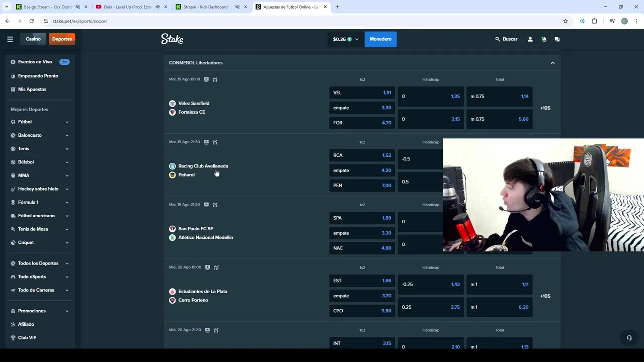Open statistics icon for Racing Club match
Image resolution: width=644 pixels, height=362 pixels.
coord(215,142)
